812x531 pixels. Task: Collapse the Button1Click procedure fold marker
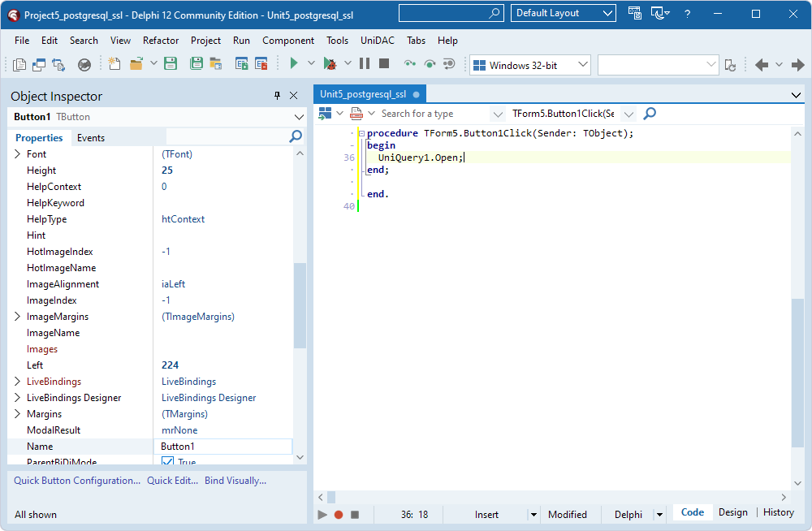click(x=361, y=133)
